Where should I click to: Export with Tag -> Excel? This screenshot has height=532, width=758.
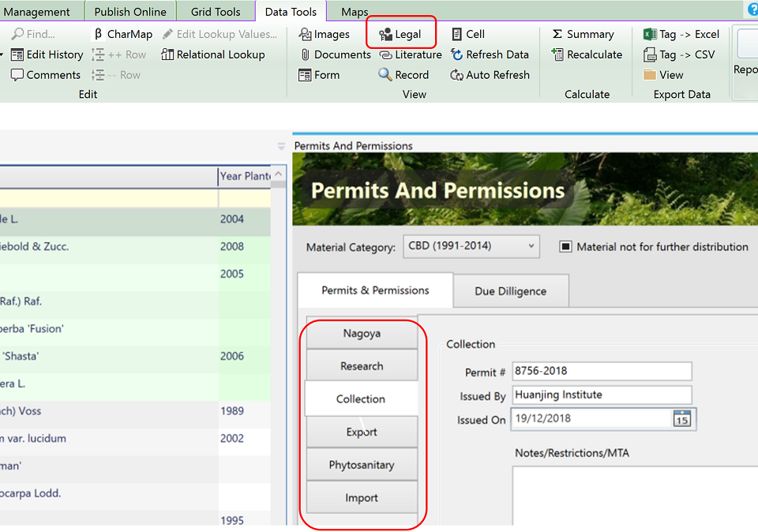(x=681, y=34)
